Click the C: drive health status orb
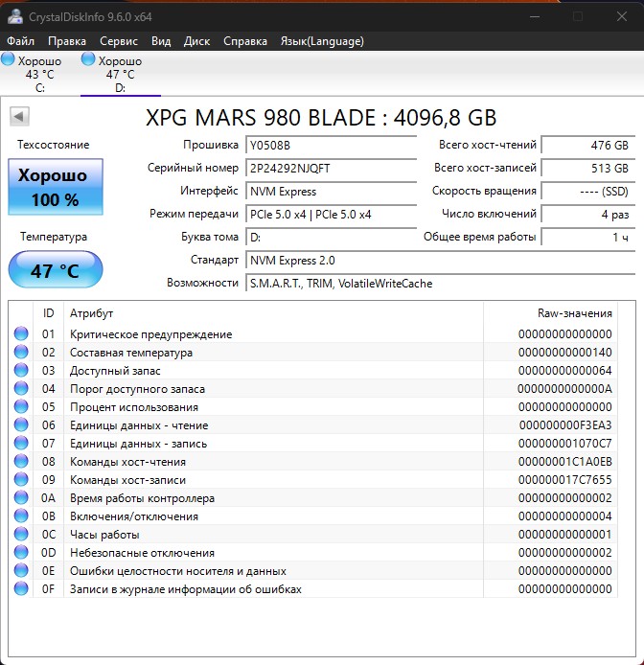The width and height of the screenshot is (644, 665). coord(9,60)
